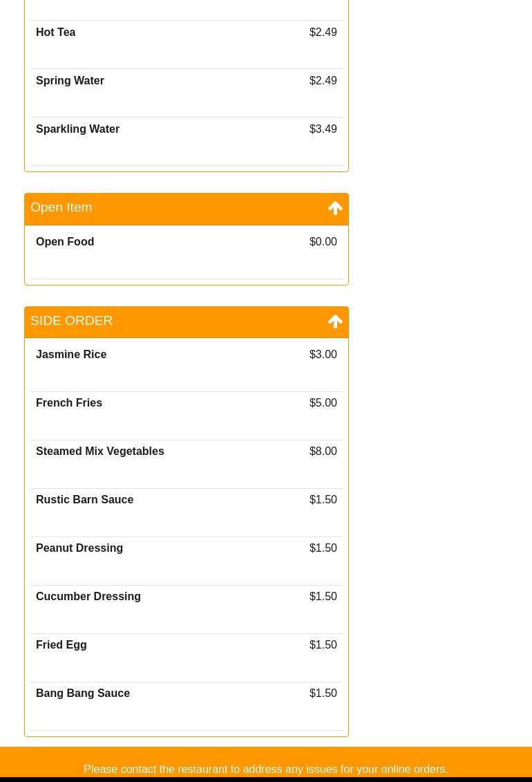Click the SIDE ORDER category header
Image resolution: width=532 pixels, height=782 pixels.
click(x=187, y=322)
